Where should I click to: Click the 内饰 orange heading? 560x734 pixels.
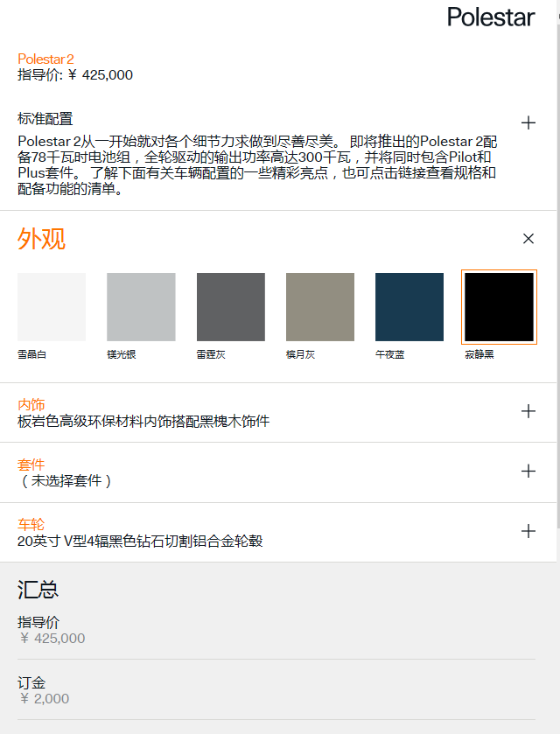click(31, 405)
